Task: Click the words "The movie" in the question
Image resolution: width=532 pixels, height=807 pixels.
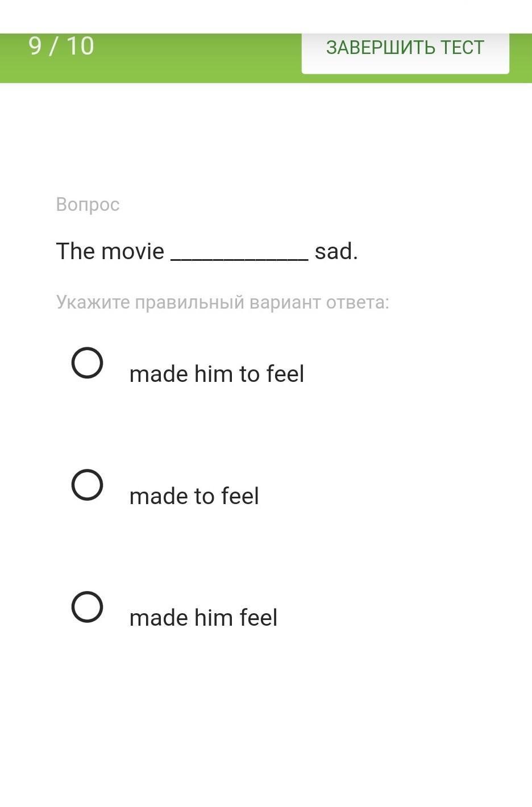Action: (x=110, y=251)
